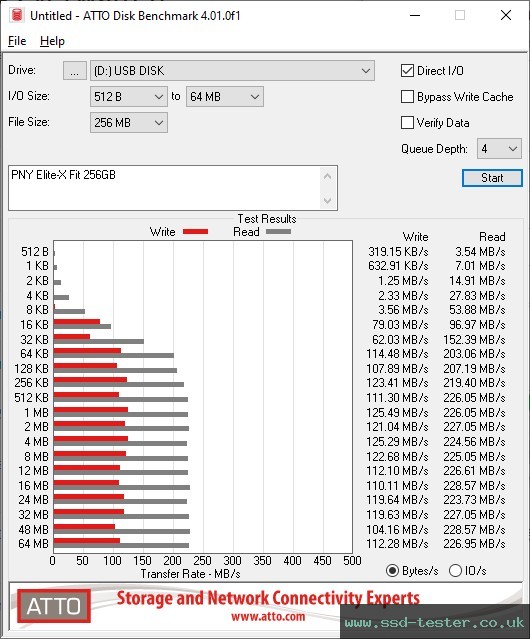Close the ATTO Disk Benchmark window
The height and width of the screenshot is (639, 530).
(x=506, y=15)
